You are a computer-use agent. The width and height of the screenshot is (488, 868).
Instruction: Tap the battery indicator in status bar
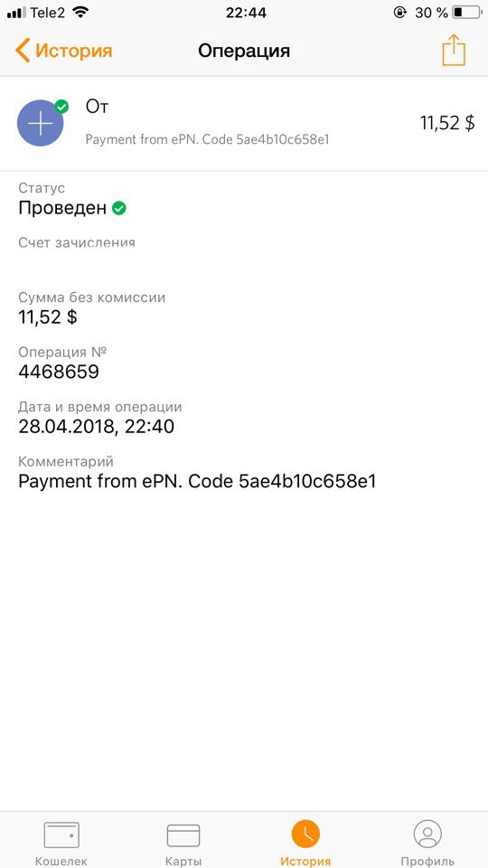coord(465,12)
